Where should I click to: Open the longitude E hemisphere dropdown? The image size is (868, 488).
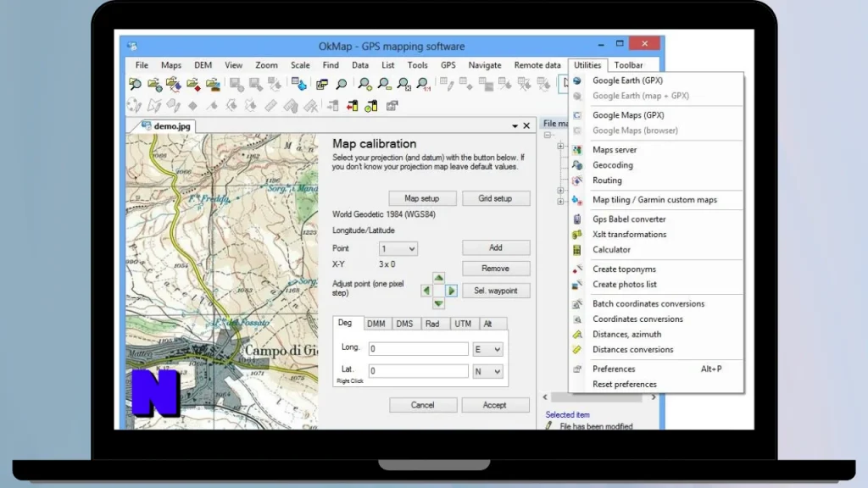coord(487,349)
